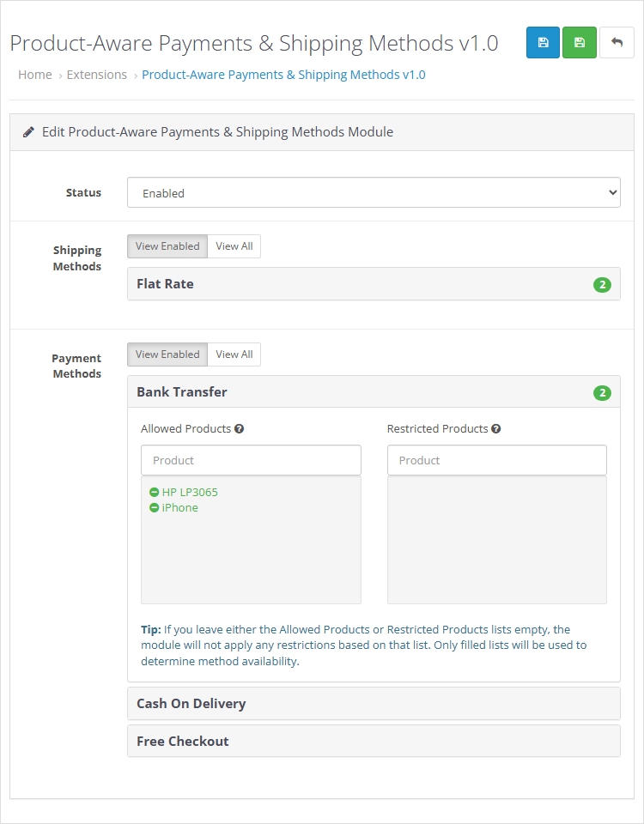This screenshot has height=824, width=644.
Task: Remove iPhone using its minus icon
Action: pyautogui.click(x=154, y=508)
